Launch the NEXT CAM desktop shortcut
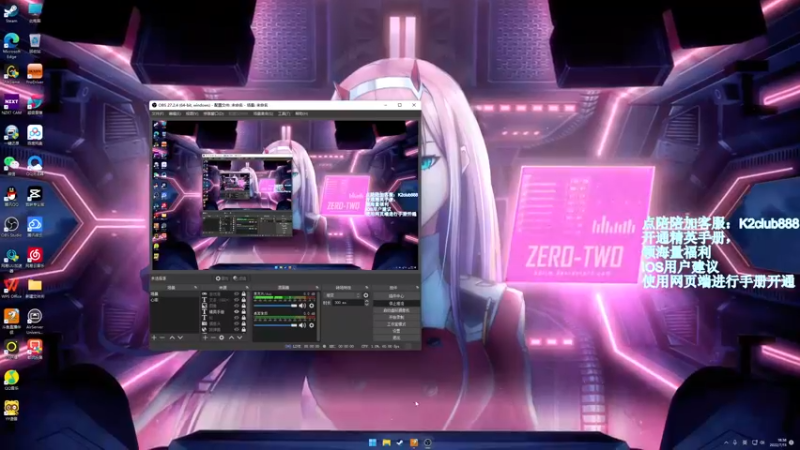The width and height of the screenshot is (800, 450). (x=11, y=104)
